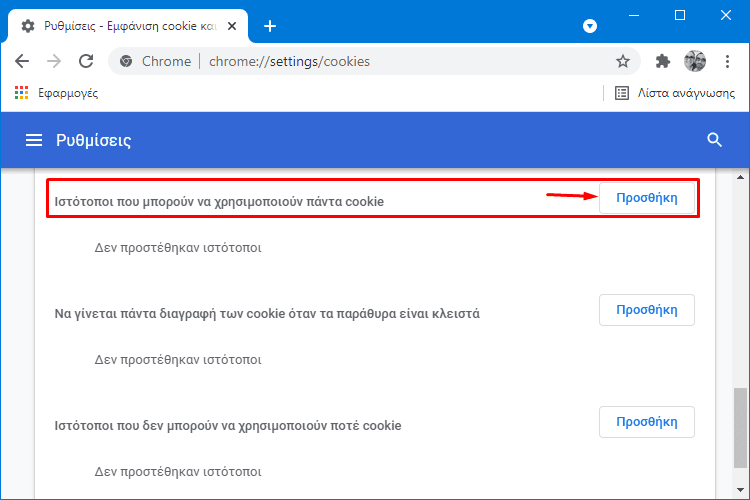Click the chrome://settings/cookies address bar

375,61
